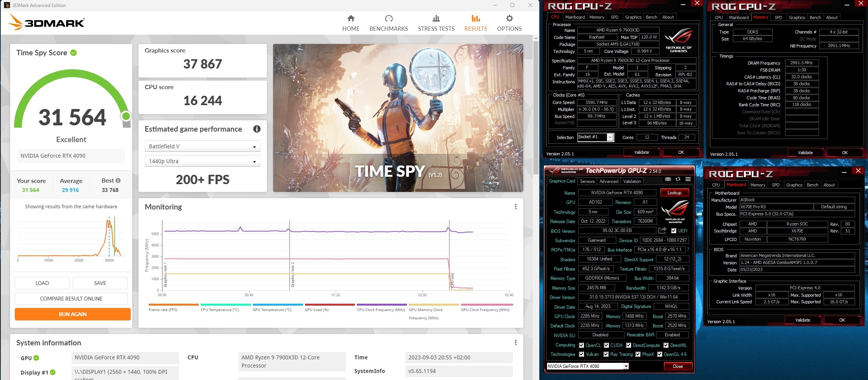Open the Socket #1 selection dropdown in CPU-Z
This screenshot has height=380, width=868.
click(595, 137)
